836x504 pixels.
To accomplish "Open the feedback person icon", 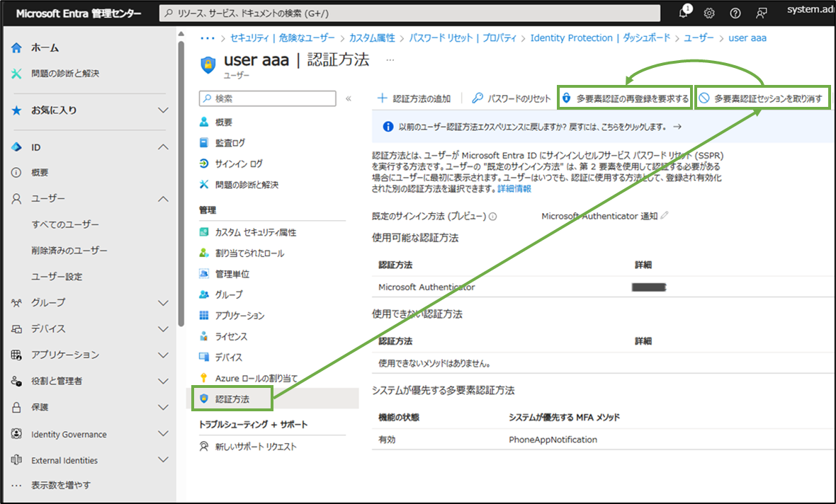I will [x=762, y=13].
